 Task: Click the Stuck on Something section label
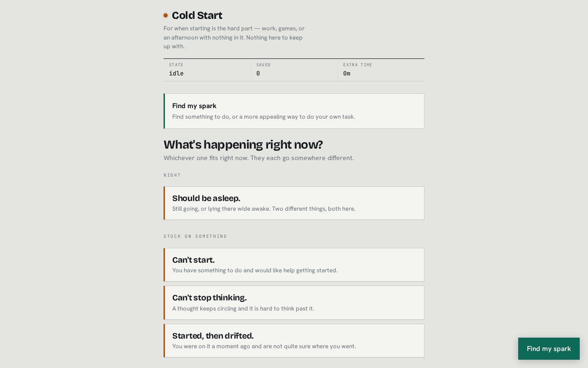[195, 236]
